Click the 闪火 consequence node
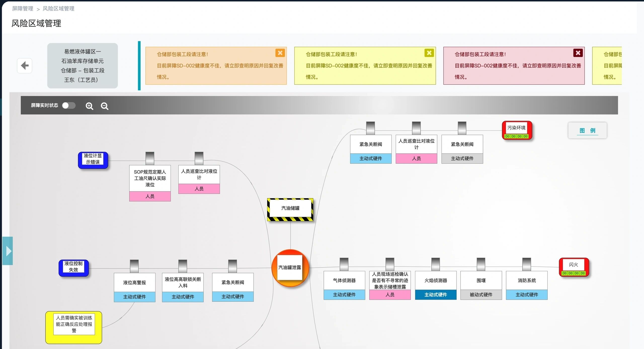The height and width of the screenshot is (349, 644). click(x=574, y=267)
